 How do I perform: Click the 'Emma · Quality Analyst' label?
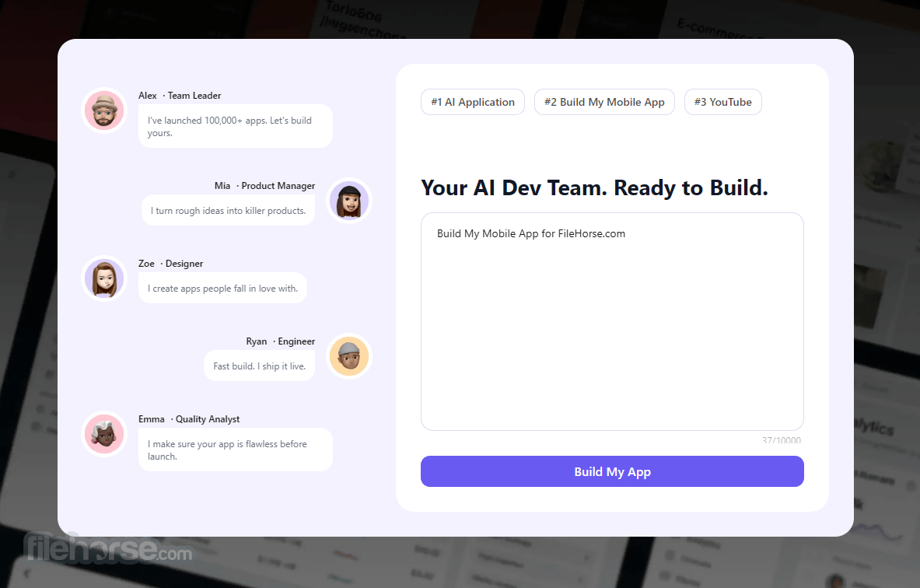click(x=189, y=419)
